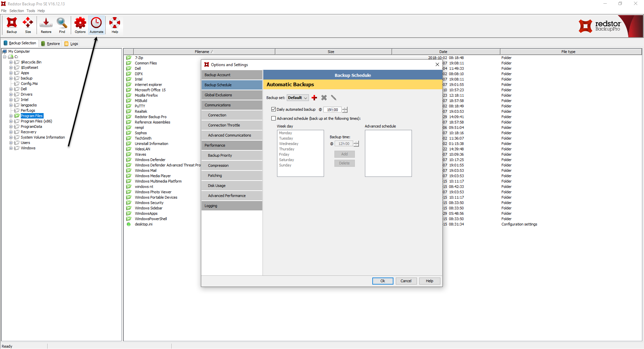644x349 pixels.
Task: Click the Sophos folder icon
Action: [x=129, y=133]
